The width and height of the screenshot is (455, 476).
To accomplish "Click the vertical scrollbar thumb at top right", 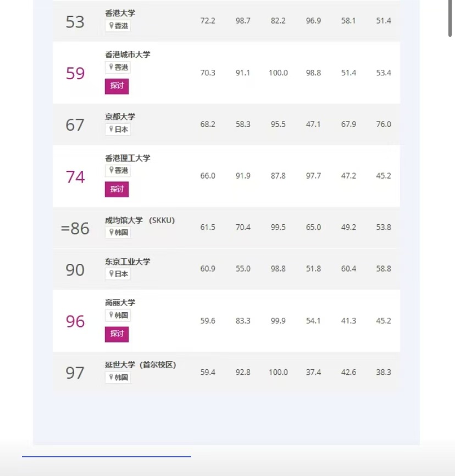I will 450,18.
